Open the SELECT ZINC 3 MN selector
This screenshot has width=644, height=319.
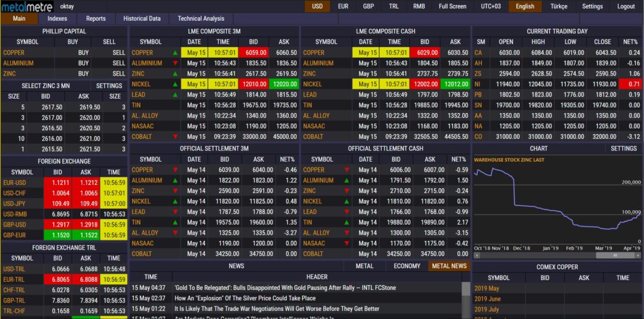[x=45, y=86]
